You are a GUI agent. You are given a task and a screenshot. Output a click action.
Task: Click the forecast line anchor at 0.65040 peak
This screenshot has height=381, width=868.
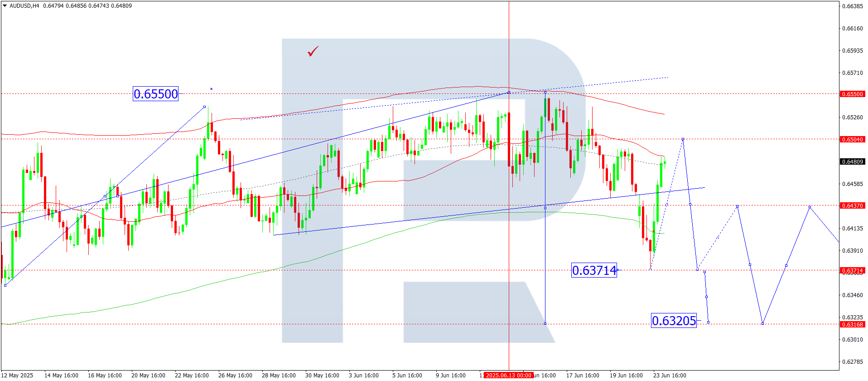[683, 139]
